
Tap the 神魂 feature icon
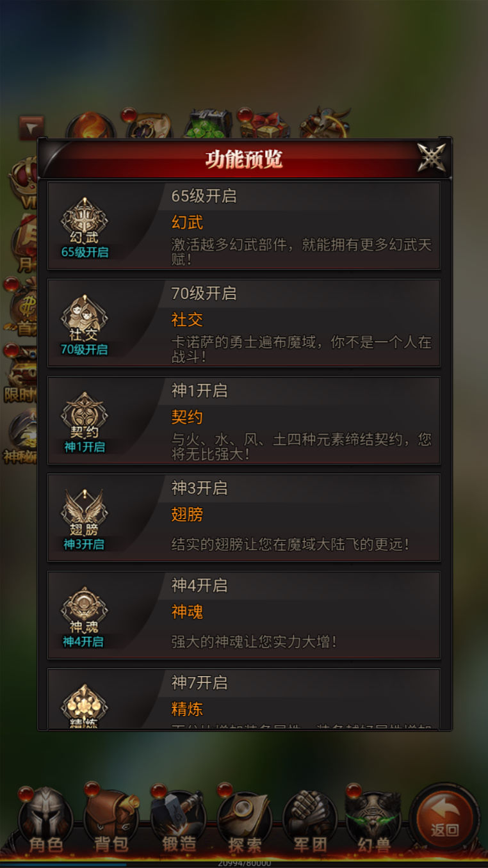85,616
